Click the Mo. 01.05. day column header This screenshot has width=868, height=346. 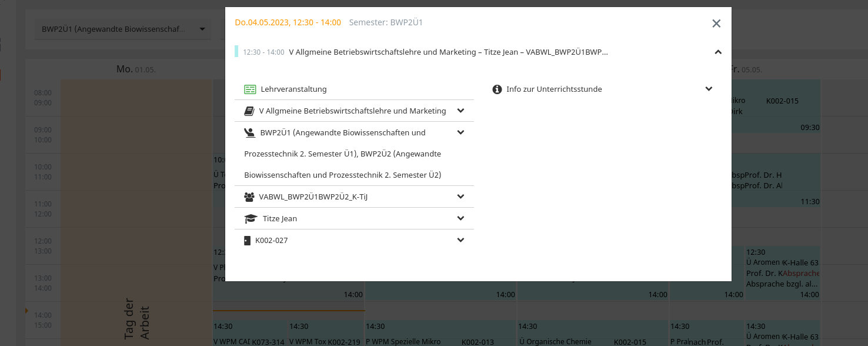click(x=136, y=69)
